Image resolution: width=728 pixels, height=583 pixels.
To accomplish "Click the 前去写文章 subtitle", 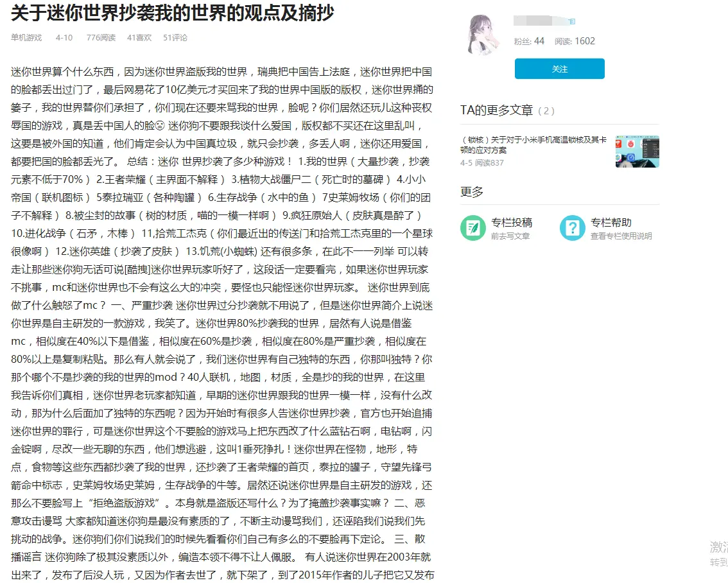I will pos(510,236).
